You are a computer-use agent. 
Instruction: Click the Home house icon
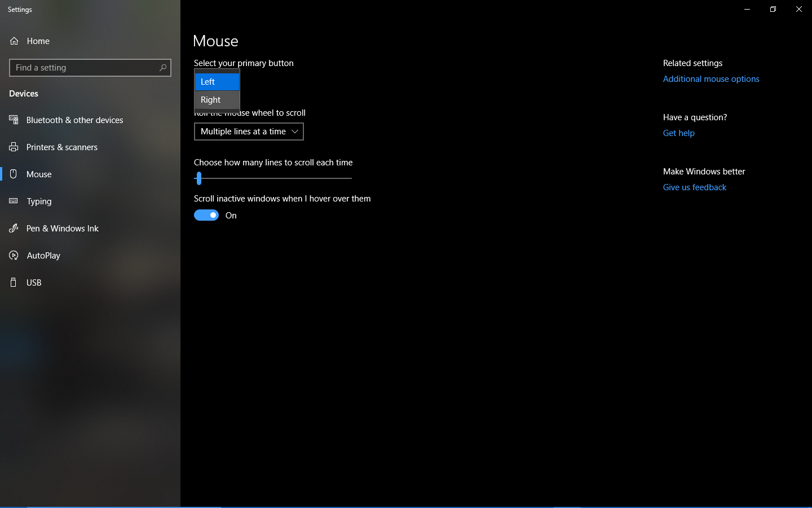click(14, 41)
